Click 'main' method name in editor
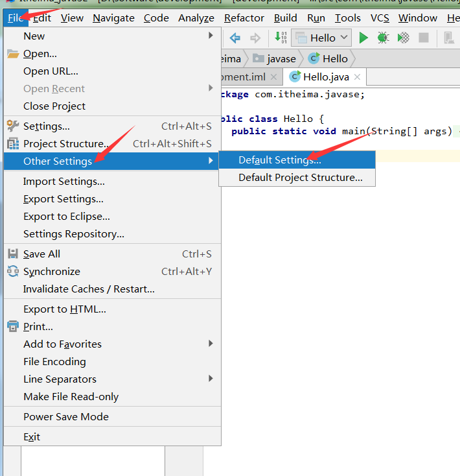 pos(354,131)
